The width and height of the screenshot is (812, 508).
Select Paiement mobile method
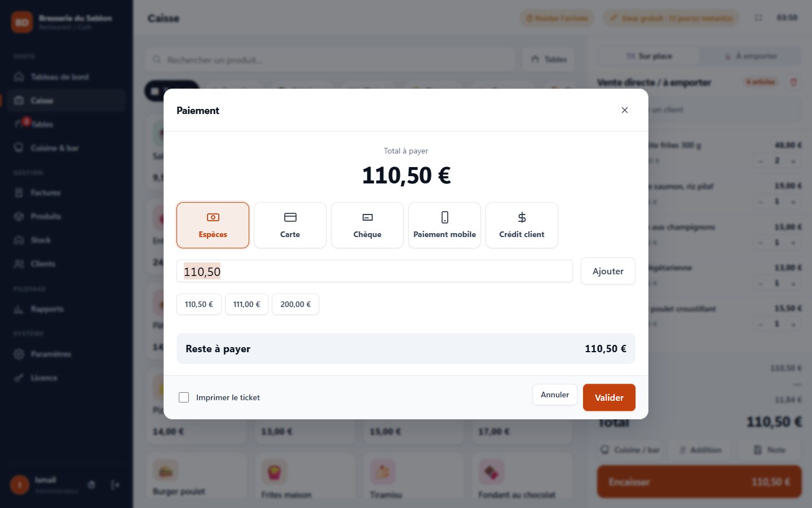pos(444,225)
